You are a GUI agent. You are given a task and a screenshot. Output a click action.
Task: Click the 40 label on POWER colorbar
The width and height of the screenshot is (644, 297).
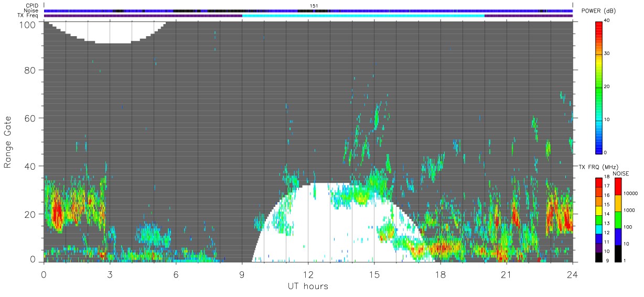(608, 20)
